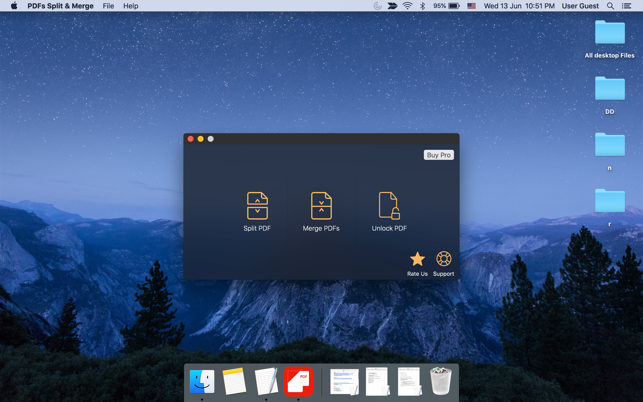The width and height of the screenshot is (643, 402).
Task: Open the Trash in the dock
Action: 441,380
